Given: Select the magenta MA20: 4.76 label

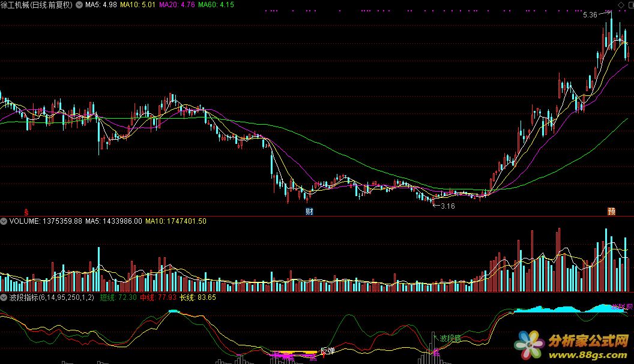Looking at the screenshot, I should pyautogui.click(x=177, y=5).
